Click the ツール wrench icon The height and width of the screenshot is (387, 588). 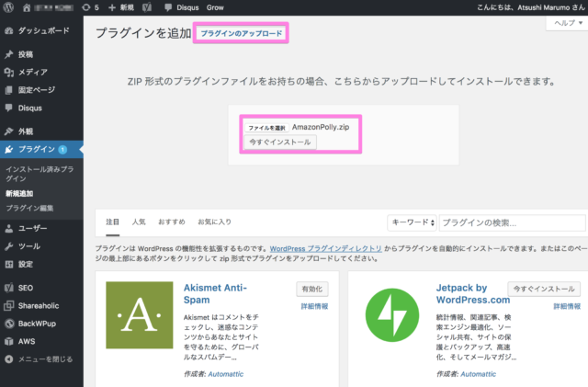pyautogui.click(x=9, y=246)
